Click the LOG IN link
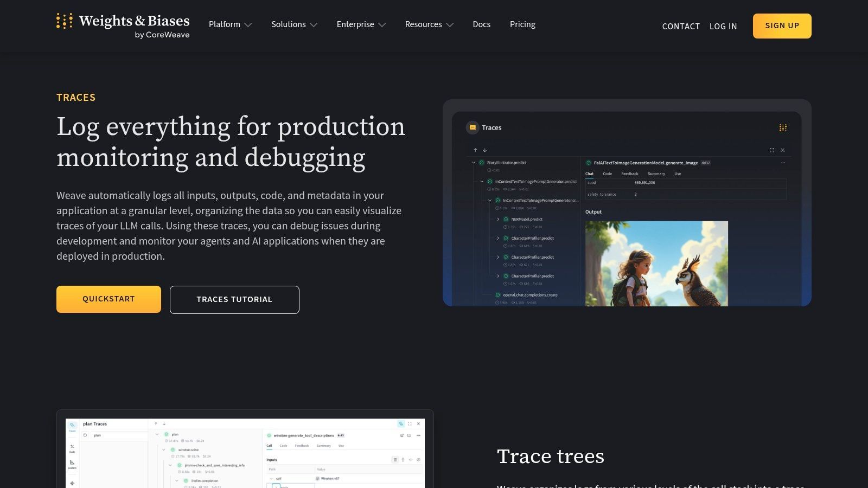 723,26
